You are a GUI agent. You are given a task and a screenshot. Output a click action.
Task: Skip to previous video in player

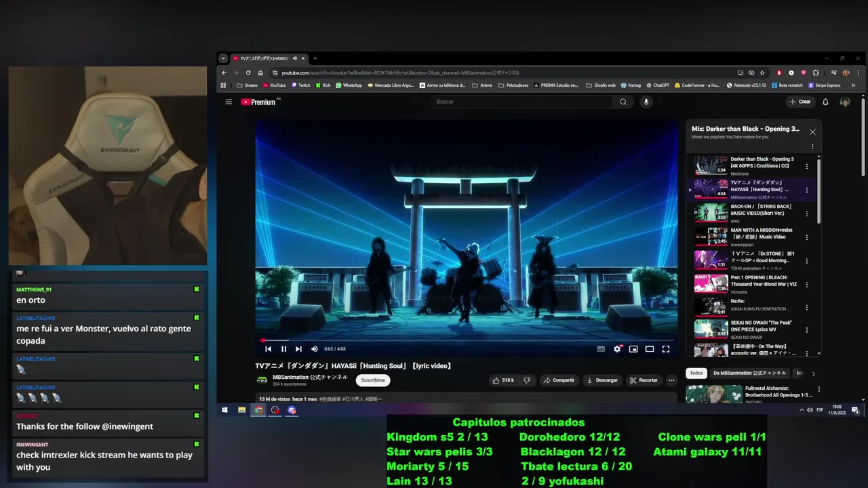tap(269, 349)
